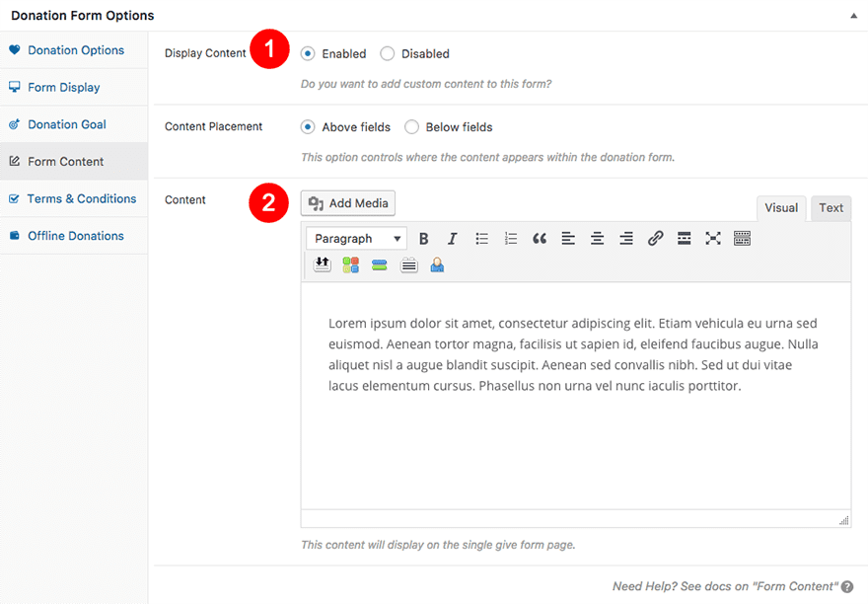Add a blockquote to the content
This screenshot has height=604, width=868.
click(x=540, y=239)
